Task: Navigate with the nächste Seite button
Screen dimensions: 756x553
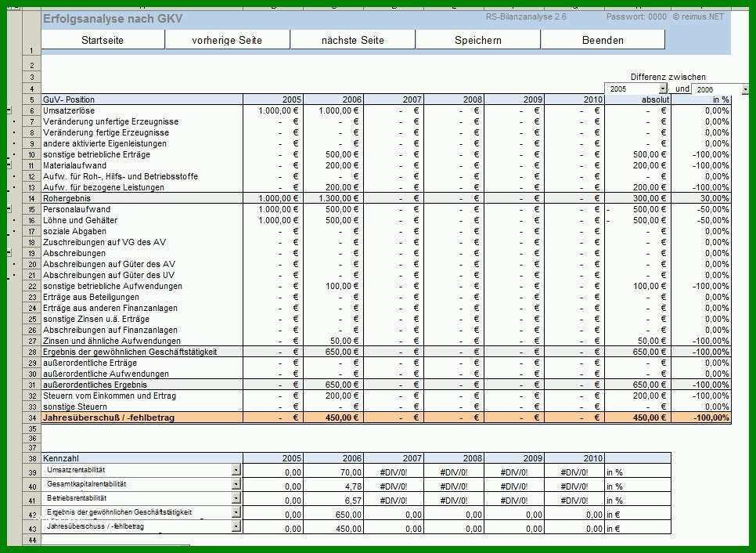Action: [x=352, y=40]
